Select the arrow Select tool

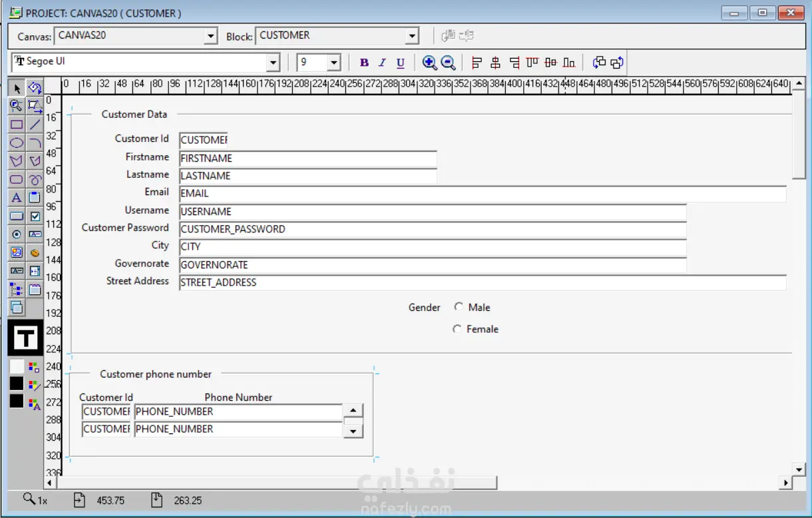(x=17, y=88)
